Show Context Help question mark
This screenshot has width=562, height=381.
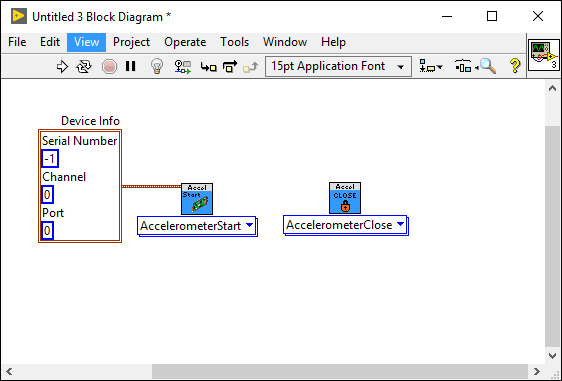click(x=515, y=66)
